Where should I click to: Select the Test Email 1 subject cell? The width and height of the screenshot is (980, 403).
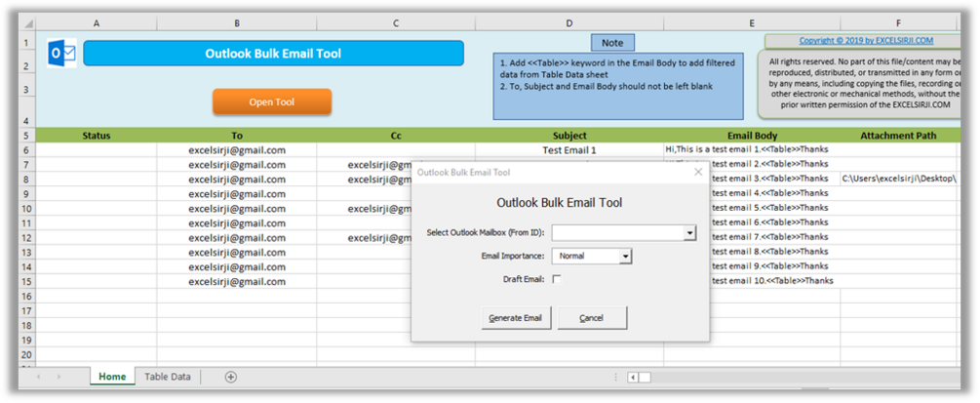point(569,150)
